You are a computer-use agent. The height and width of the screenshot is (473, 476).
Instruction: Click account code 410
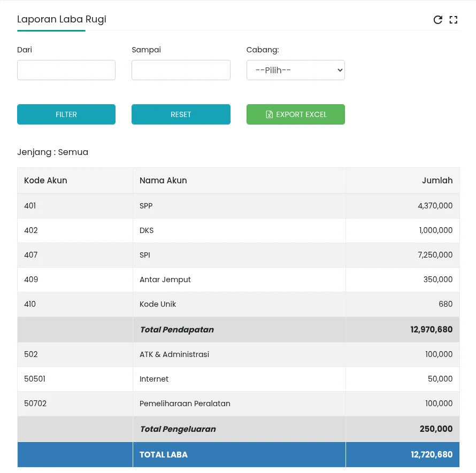(30, 304)
